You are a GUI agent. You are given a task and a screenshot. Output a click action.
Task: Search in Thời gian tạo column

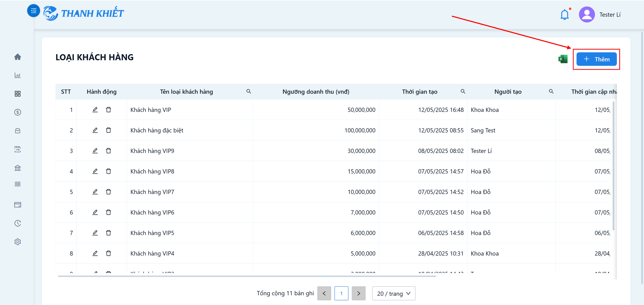[463, 91]
